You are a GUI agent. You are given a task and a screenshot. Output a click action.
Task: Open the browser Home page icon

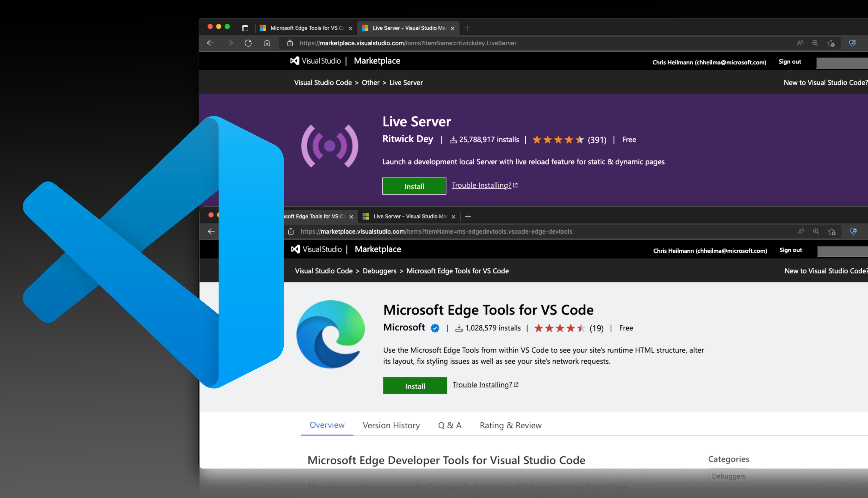[267, 43]
